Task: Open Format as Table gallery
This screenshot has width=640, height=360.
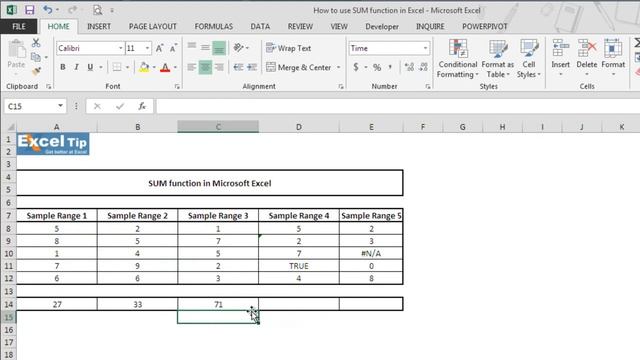Action: coord(498,58)
